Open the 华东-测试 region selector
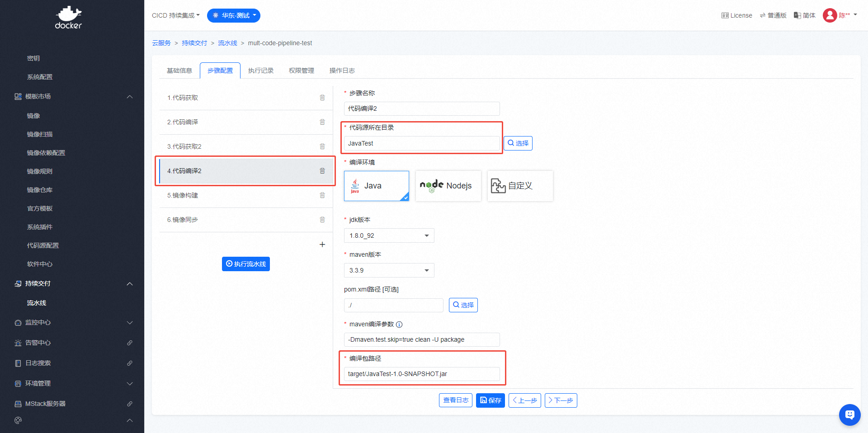Screen dimensions: 868x433 point(234,15)
